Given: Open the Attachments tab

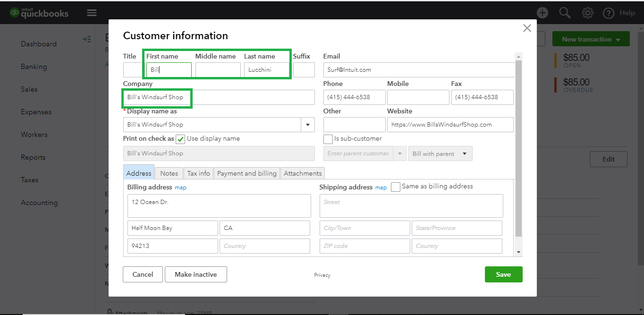Looking at the screenshot, I should [303, 173].
